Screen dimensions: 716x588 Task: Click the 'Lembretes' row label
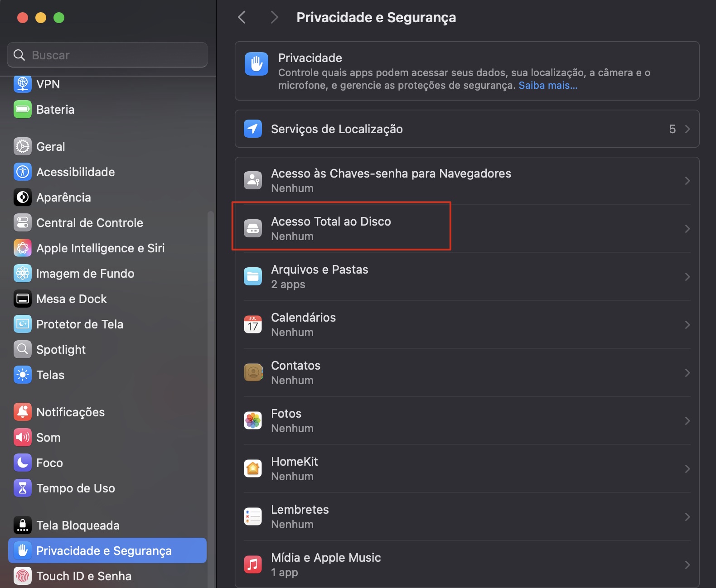300,509
